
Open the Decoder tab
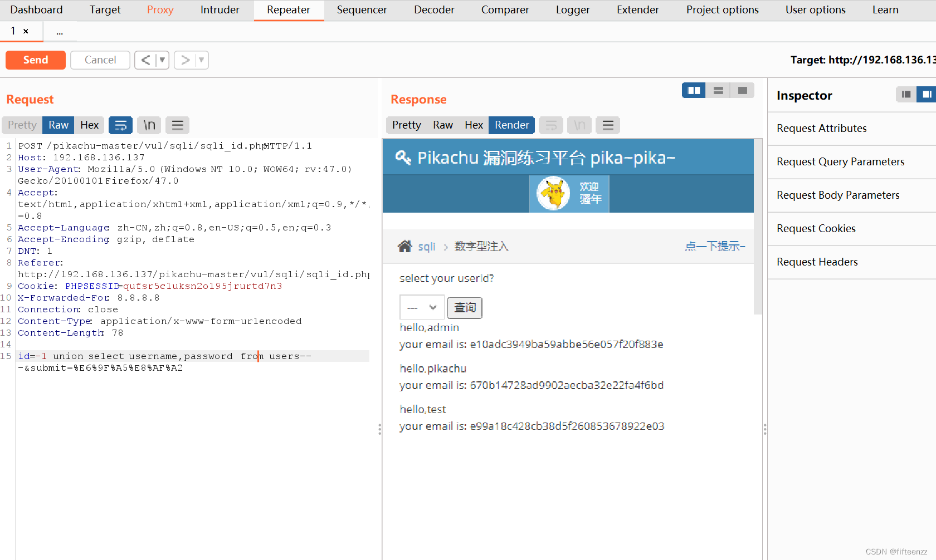[x=434, y=10]
